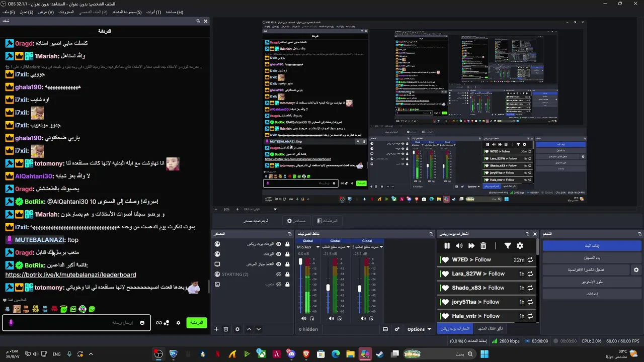
Task: Open the preview zoom percentage dropdown
Action: click(x=275, y=209)
